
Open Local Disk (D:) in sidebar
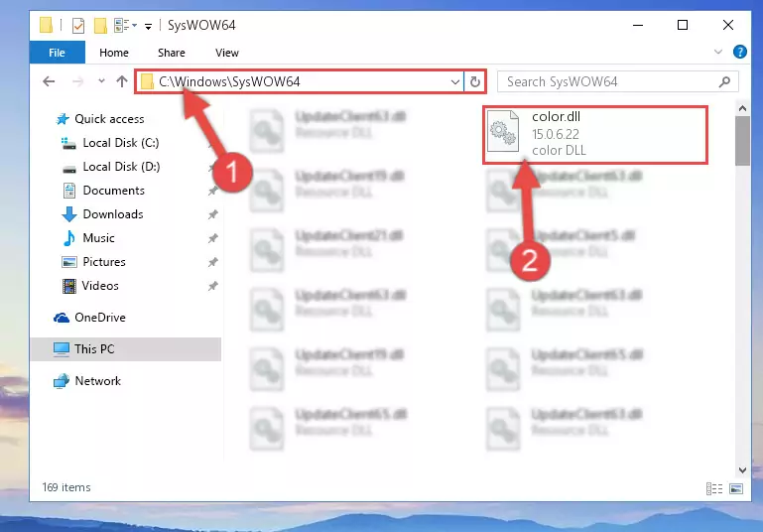[x=111, y=167]
